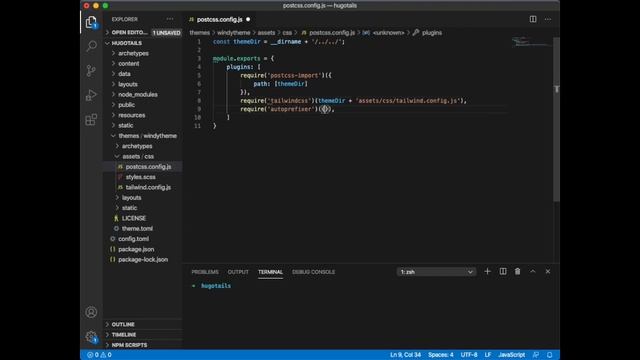The height and width of the screenshot is (360, 640).
Task: Split the terminal panel
Action: pyautogui.click(x=503, y=271)
